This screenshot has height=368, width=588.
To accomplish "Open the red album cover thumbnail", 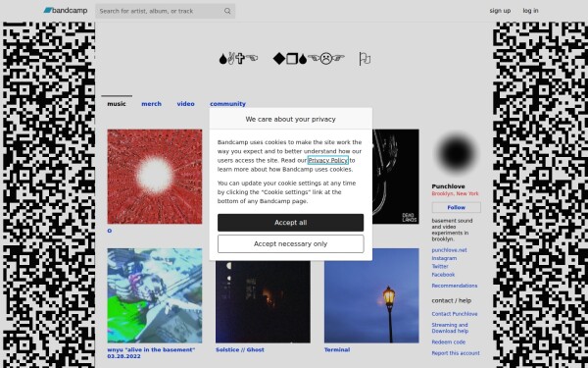I will click(155, 177).
